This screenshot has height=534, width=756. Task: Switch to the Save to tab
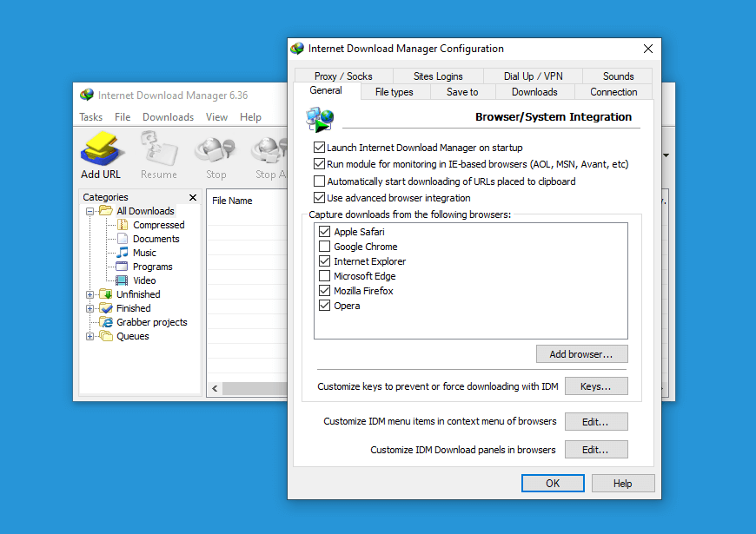point(462,91)
